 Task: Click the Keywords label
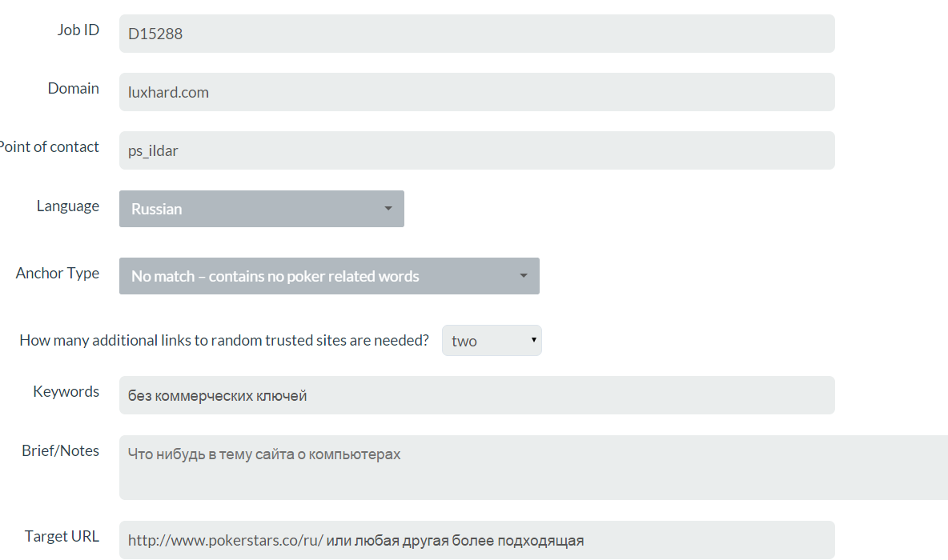[66, 391]
